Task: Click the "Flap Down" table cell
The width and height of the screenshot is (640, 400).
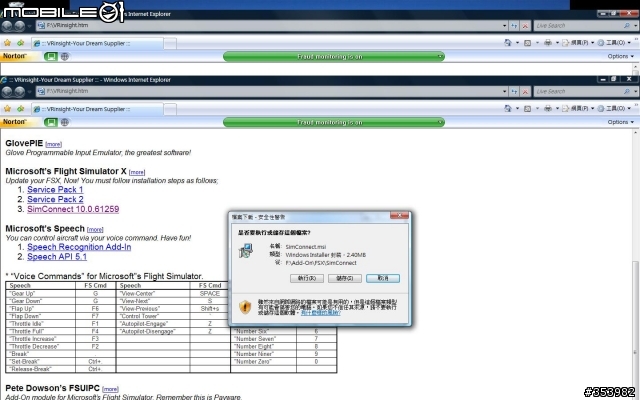Action: click(x=41, y=316)
